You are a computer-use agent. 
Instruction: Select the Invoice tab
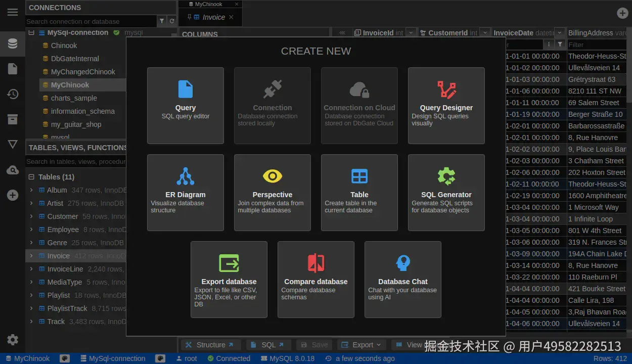tap(210, 17)
